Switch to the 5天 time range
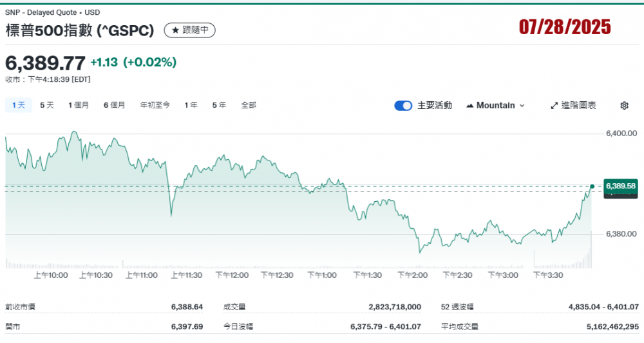The height and width of the screenshot is (343, 644). coord(47,105)
